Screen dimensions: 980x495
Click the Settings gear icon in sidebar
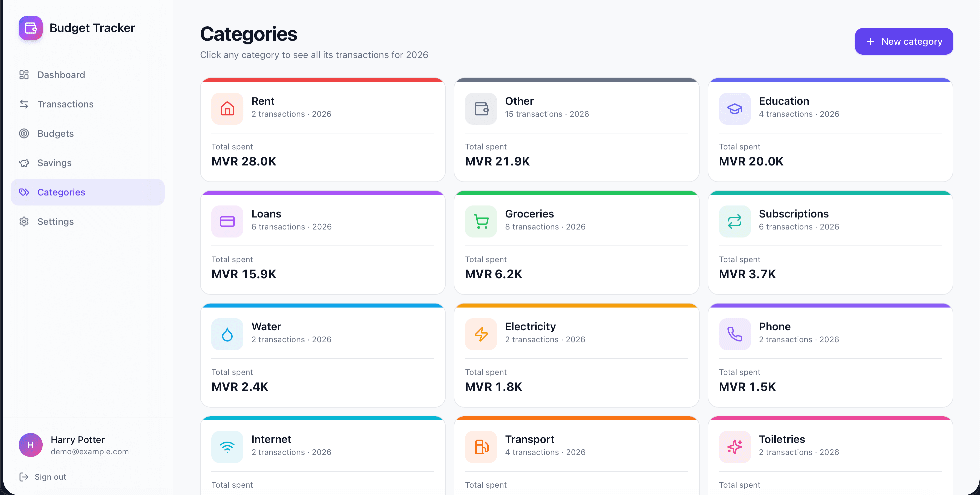point(24,221)
